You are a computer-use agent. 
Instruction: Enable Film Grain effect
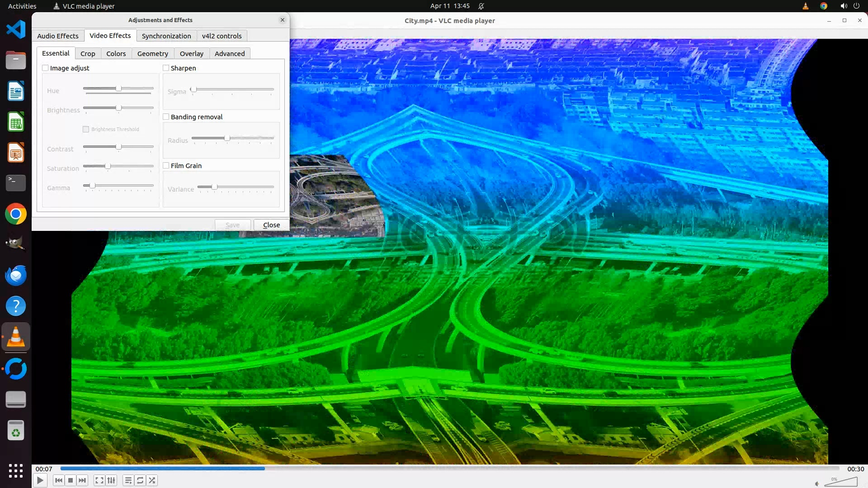(x=166, y=165)
